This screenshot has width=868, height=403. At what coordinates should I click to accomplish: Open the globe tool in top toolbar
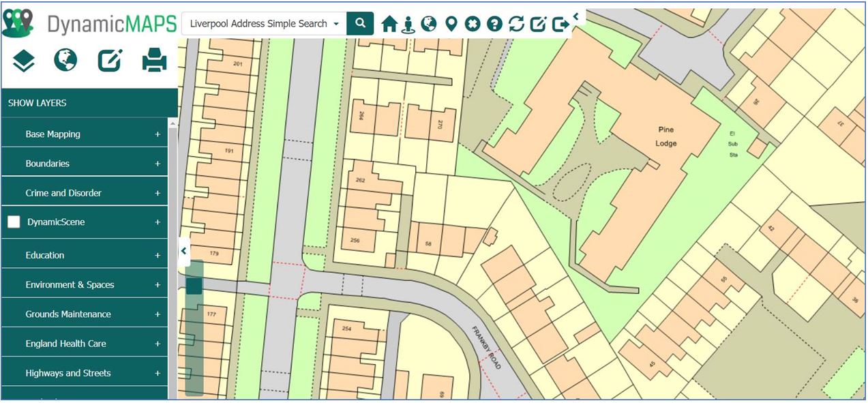pyautogui.click(x=429, y=24)
